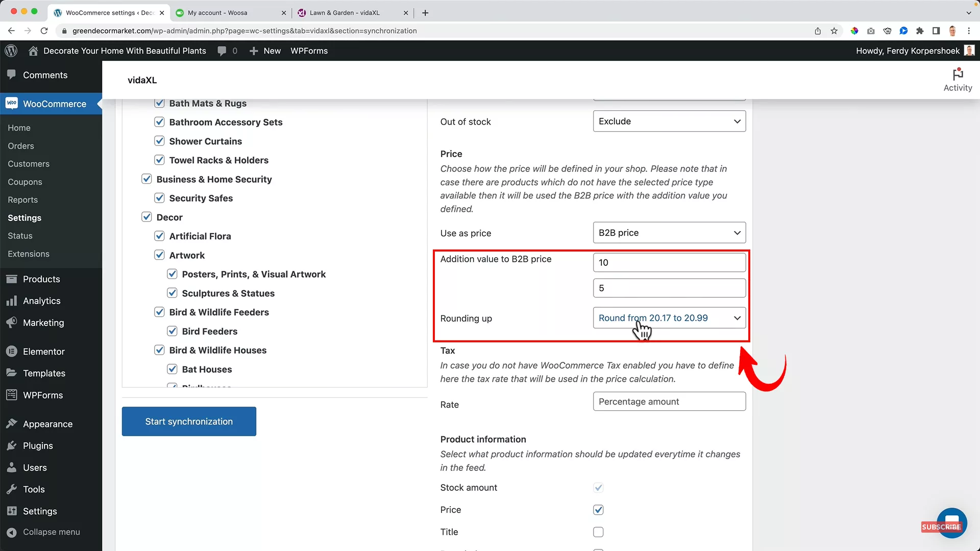Click the Start synchronization button

click(188, 421)
